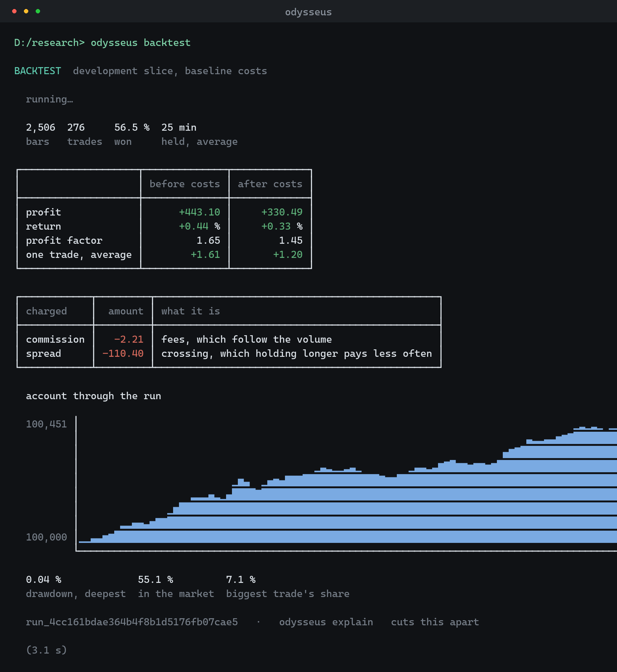Click spread amount '−110.40'
The image size is (617, 672).
pyautogui.click(x=123, y=354)
